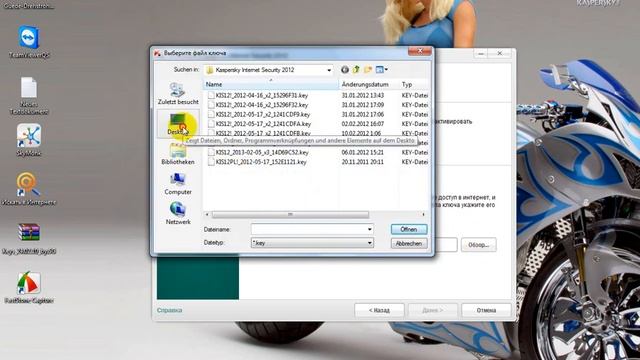This screenshot has width=640, height=360.
Task: Open the Dateityp *.key filter dropdown
Action: point(369,243)
